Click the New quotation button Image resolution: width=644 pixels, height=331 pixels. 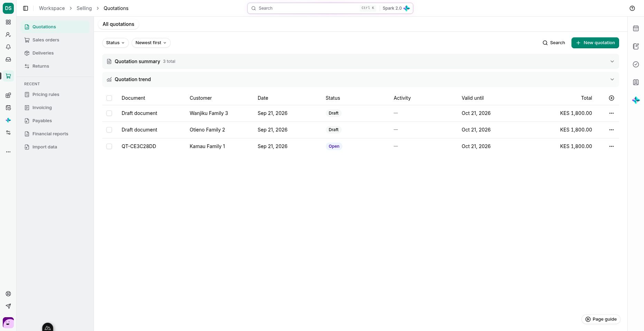[595, 43]
